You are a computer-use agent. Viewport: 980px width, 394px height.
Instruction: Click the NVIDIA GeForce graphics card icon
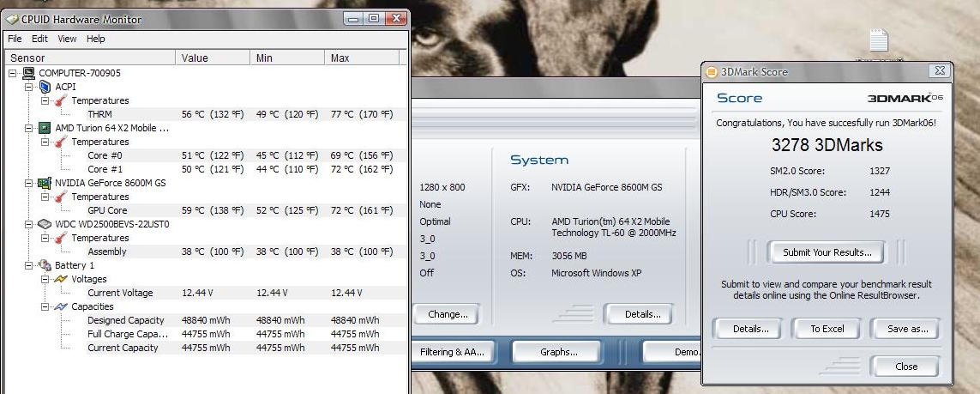(x=45, y=183)
